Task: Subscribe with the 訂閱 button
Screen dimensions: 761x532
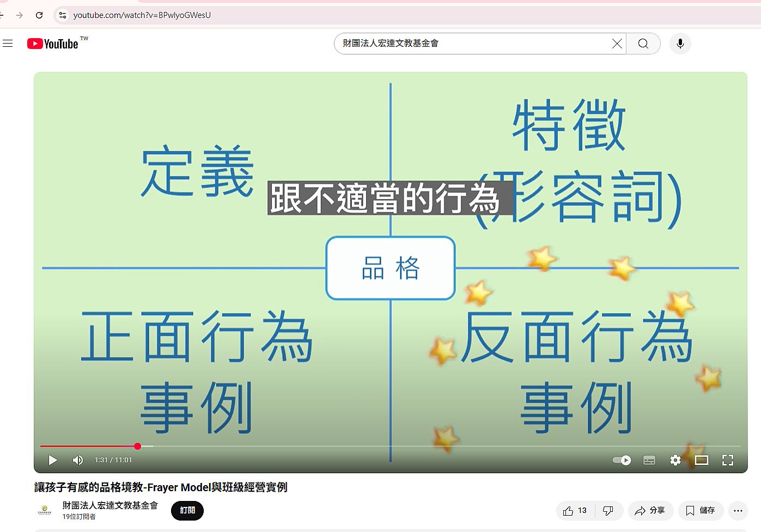Action: click(x=187, y=510)
